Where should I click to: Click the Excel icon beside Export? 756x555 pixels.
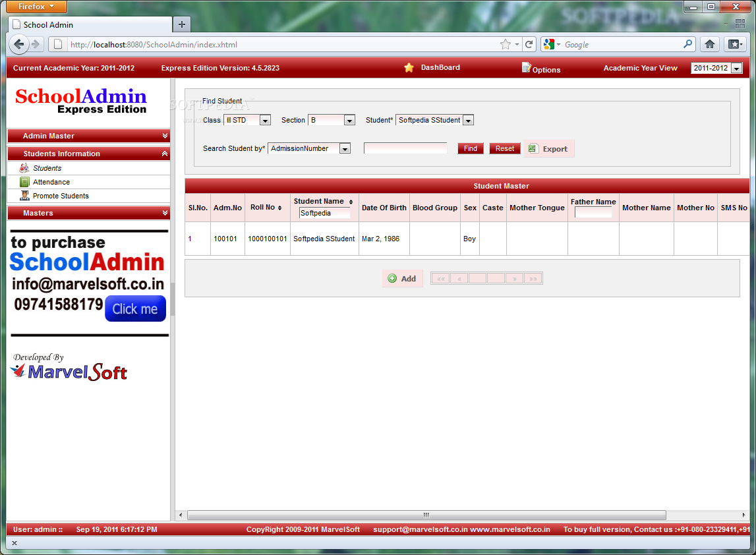533,148
